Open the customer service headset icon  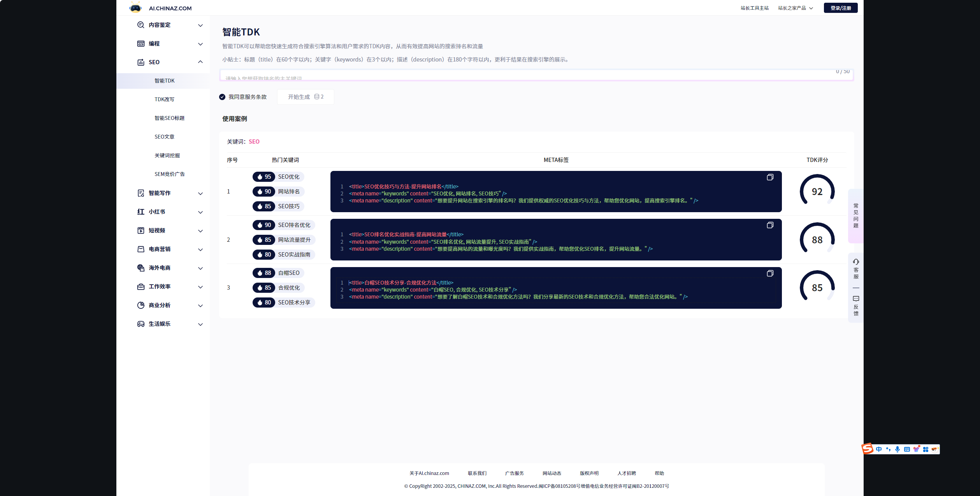(x=856, y=262)
